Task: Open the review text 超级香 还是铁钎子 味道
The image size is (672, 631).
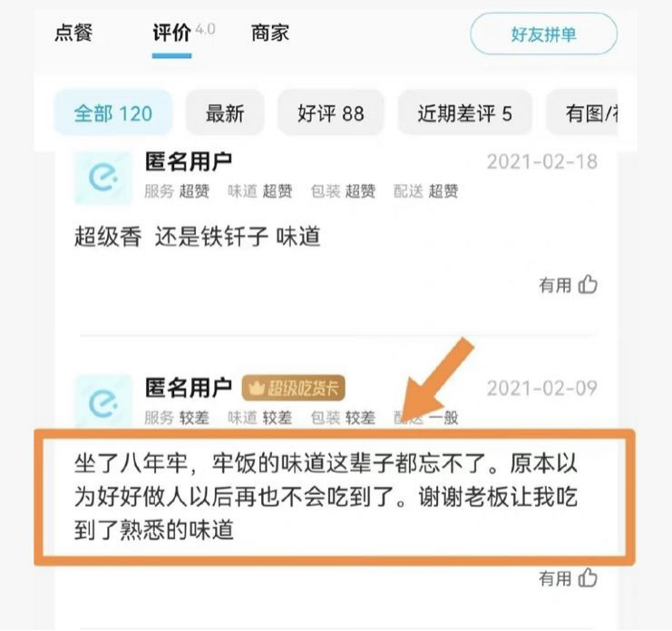Action: tap(198, 237)
